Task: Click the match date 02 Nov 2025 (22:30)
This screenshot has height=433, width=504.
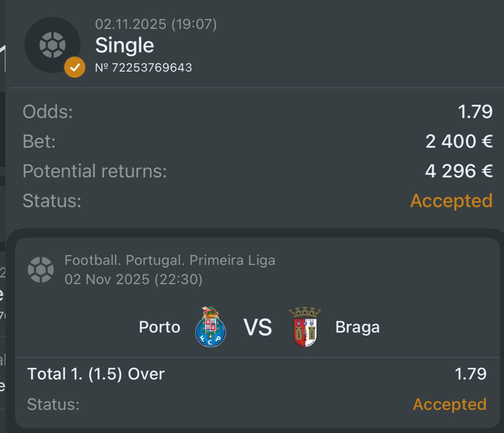Action: pyautogui.click(x=133, y=279)
